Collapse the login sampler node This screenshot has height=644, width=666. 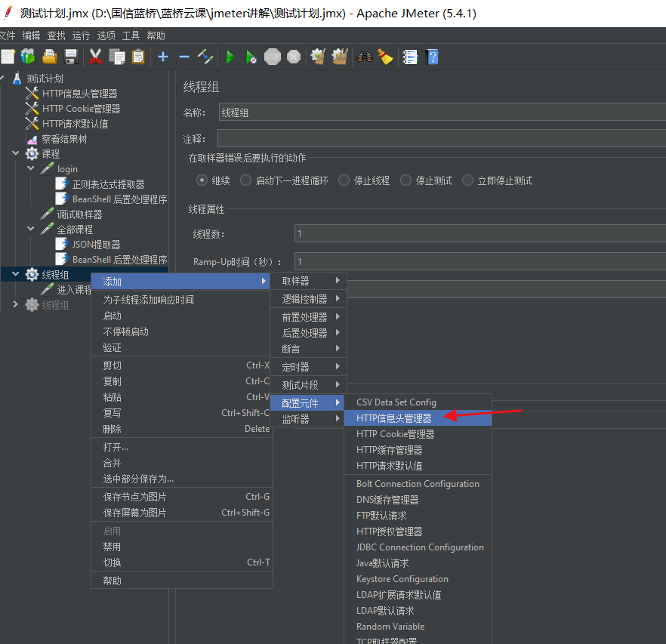30,168
